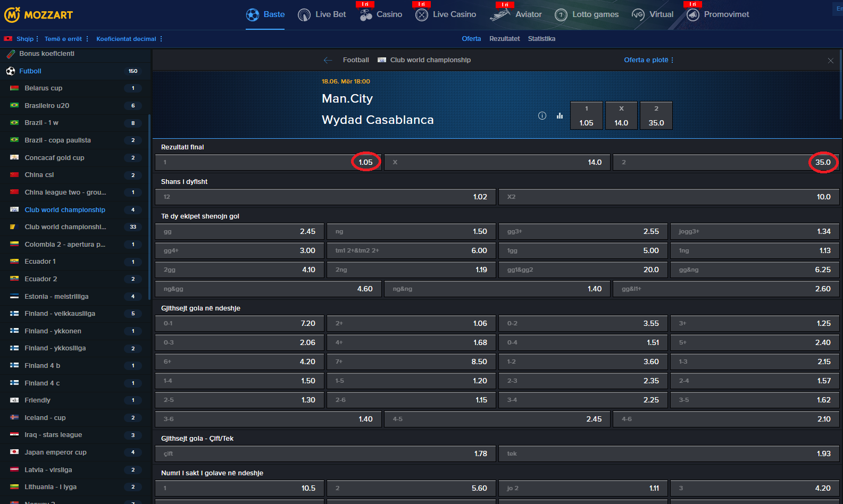Select exact goals 3 at 4.20
The image size is (843, 504).
coord(755,488)
